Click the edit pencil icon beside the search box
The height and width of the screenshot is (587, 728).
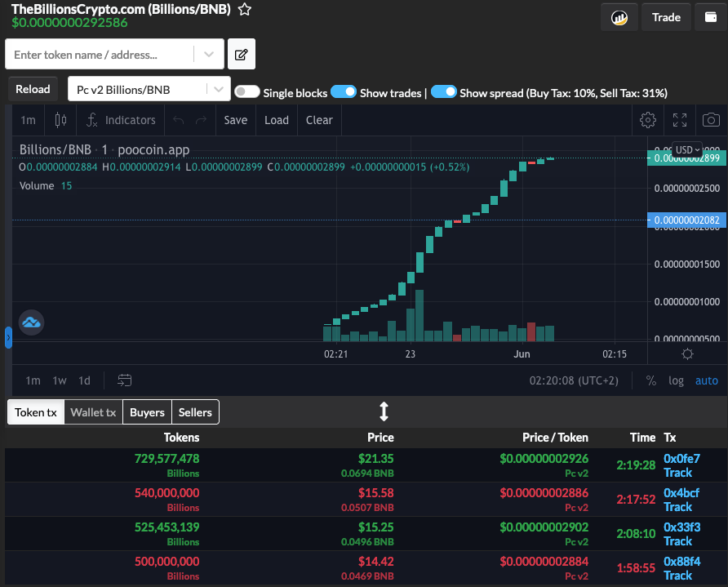(x=242, y=55)
